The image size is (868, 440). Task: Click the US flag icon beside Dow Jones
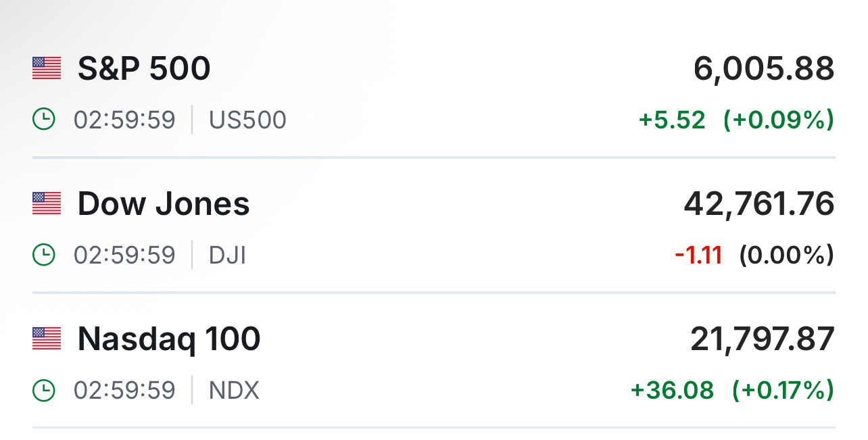[47, 203]
